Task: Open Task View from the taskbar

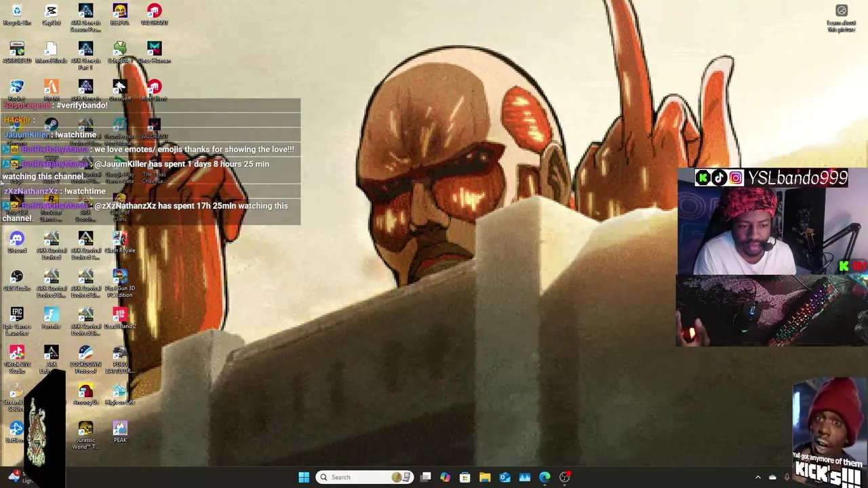Action: pos(426,477)
